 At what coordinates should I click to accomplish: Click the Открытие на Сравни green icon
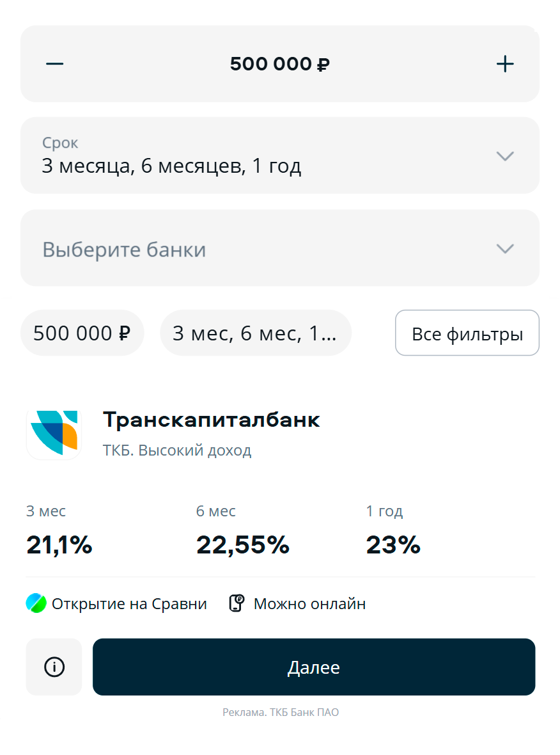(36, 603)
